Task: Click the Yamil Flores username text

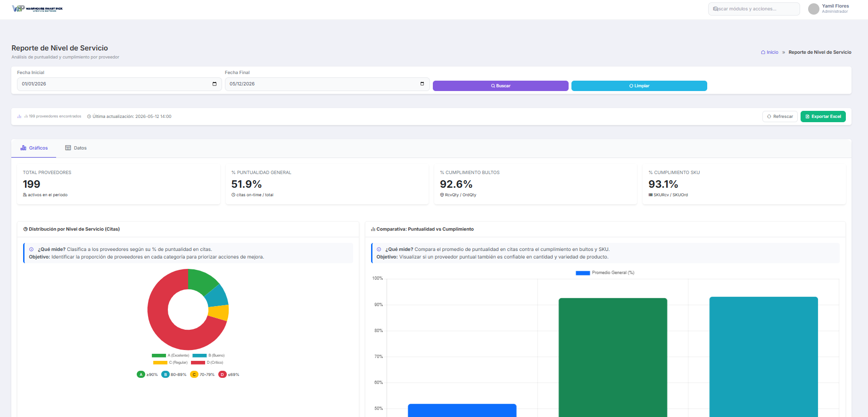Action: point(835,6)
